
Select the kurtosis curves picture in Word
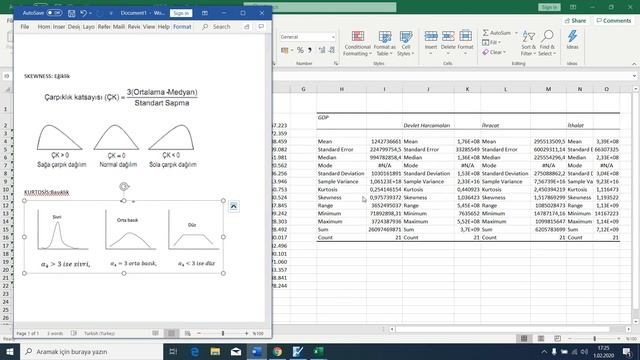click(124, 237)
